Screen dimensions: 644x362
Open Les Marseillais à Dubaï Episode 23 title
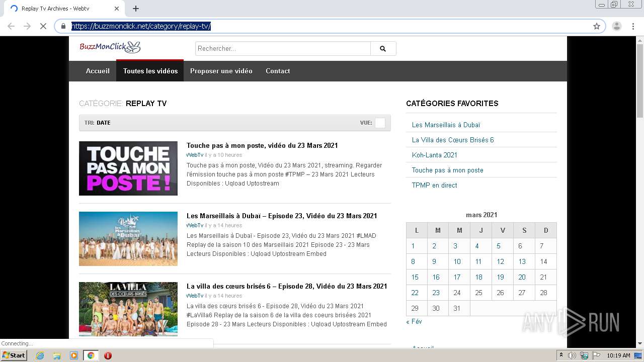282,216
